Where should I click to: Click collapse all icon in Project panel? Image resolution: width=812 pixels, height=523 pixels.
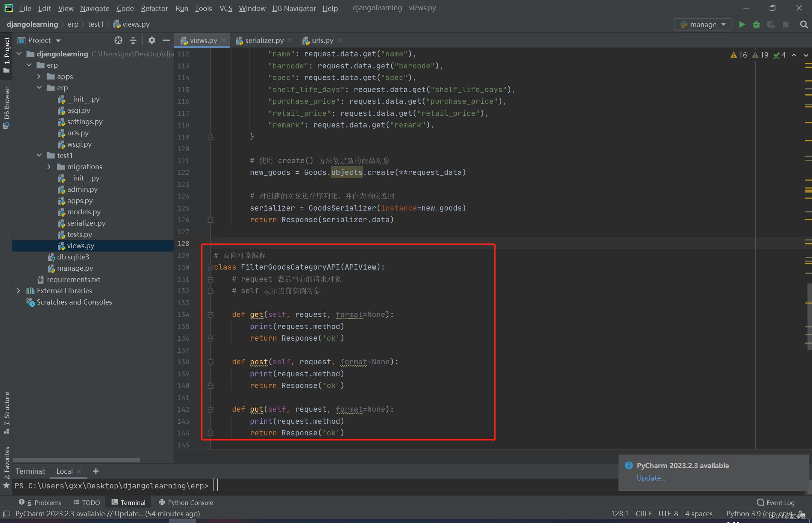[x=133, y=40]
